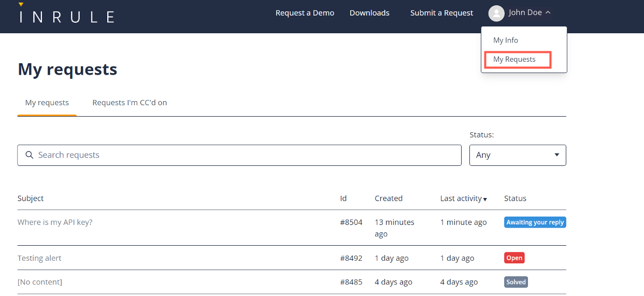The width and height of the screenshot is (644, 296).
Task: Click the search magnifier icon
Action: coord(30,155)
